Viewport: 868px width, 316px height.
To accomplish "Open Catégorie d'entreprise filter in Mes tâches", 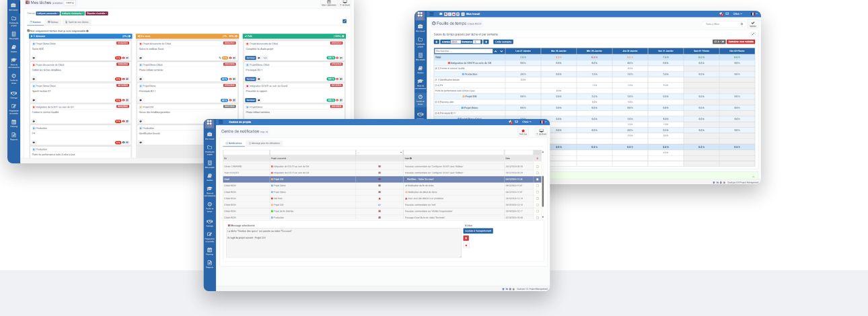I will click(72, 13).
